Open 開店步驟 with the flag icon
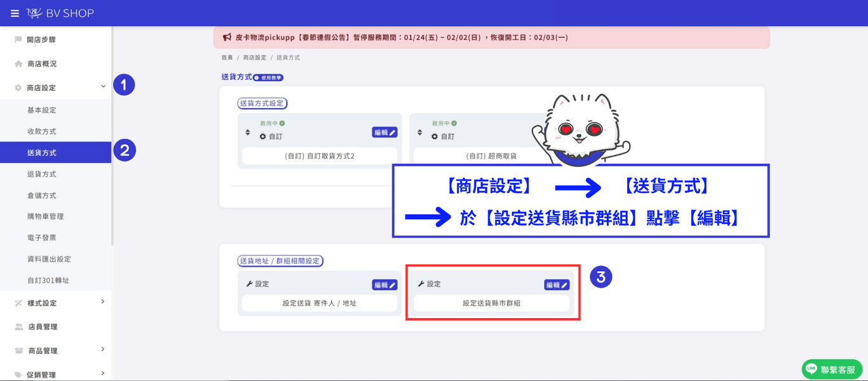Viewport: 868px width, 381px height. tap(36, 39)
